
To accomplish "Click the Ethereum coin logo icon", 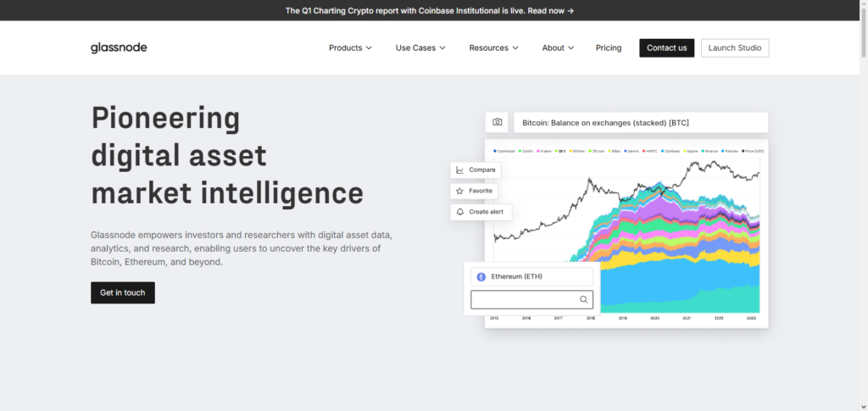I will pyautogui.click(x=481, y=277).
